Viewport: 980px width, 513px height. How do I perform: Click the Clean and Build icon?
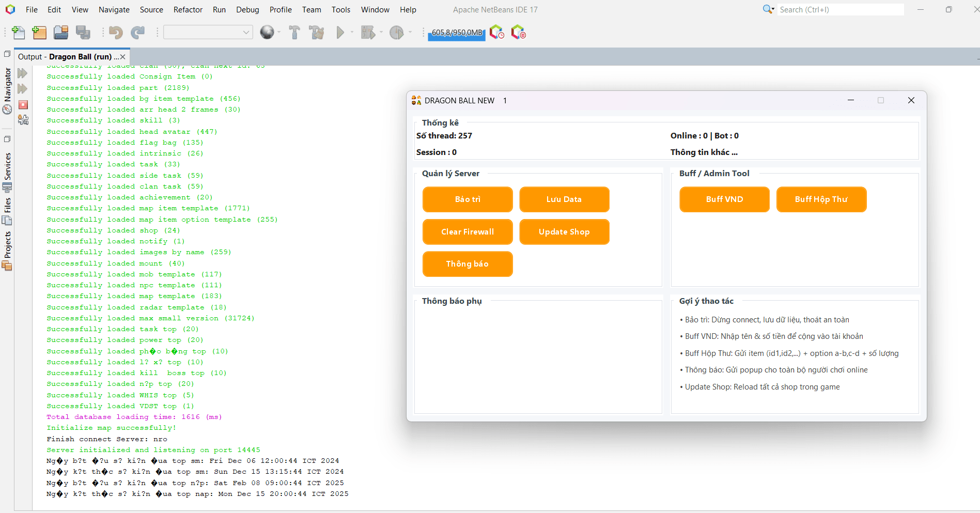pyautogui.click(x=317, y=33)
